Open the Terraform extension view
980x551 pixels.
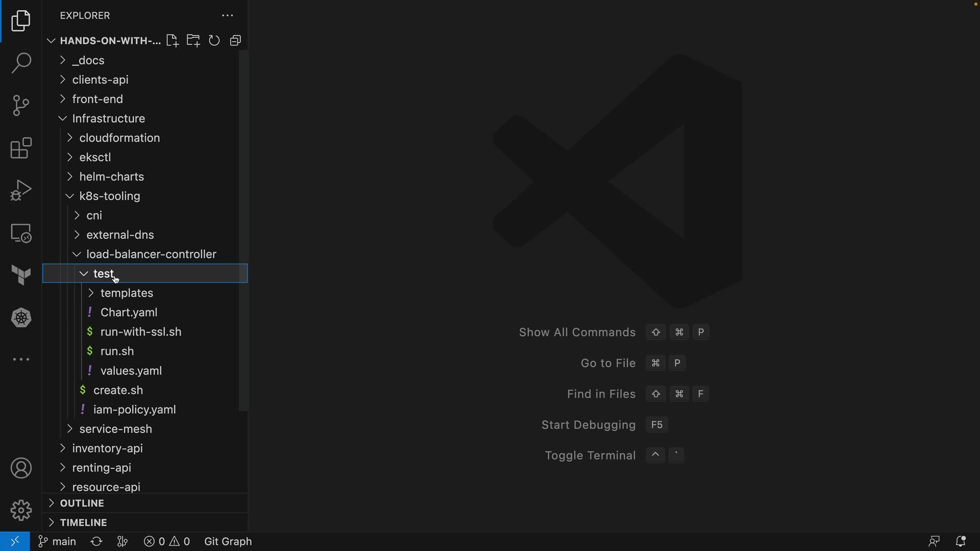[21, 275]
